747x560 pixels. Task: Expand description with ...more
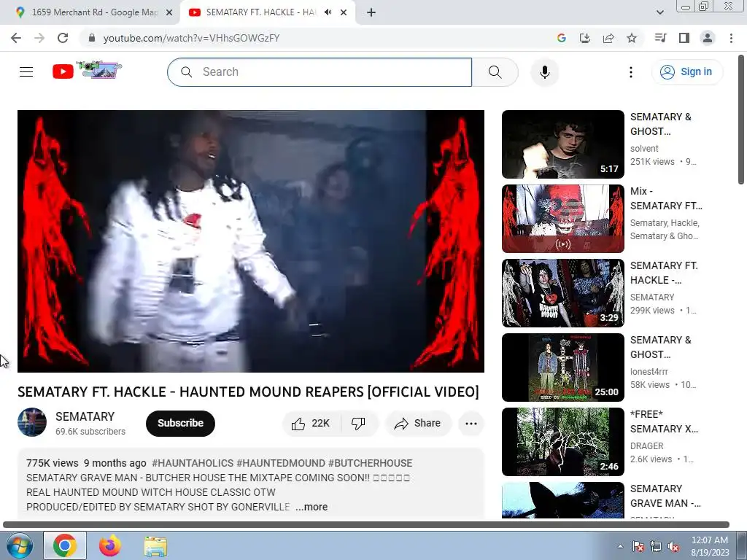pyautogui.click(x=311, y=507)
